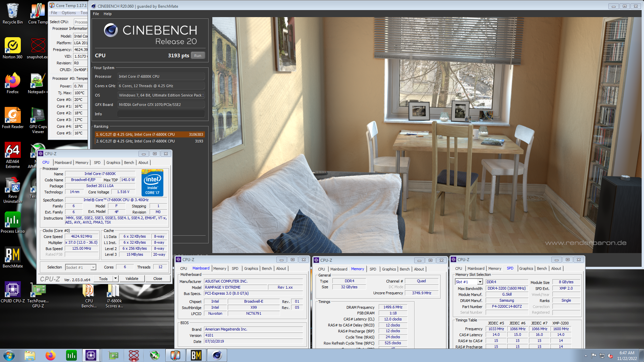Open Notepad++ desktop shortcut
This screenshot has height=362, width=644.
(x=38, y=83)
